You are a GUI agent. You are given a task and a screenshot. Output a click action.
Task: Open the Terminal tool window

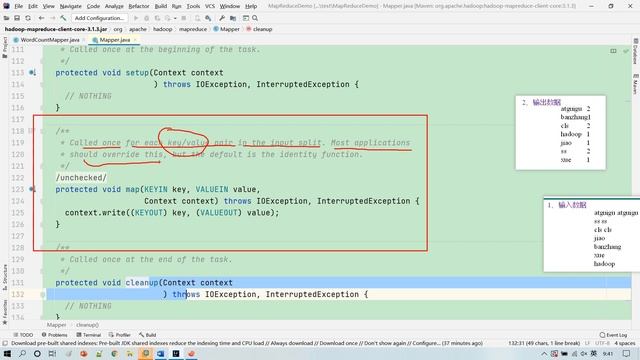tap(89, 335)
